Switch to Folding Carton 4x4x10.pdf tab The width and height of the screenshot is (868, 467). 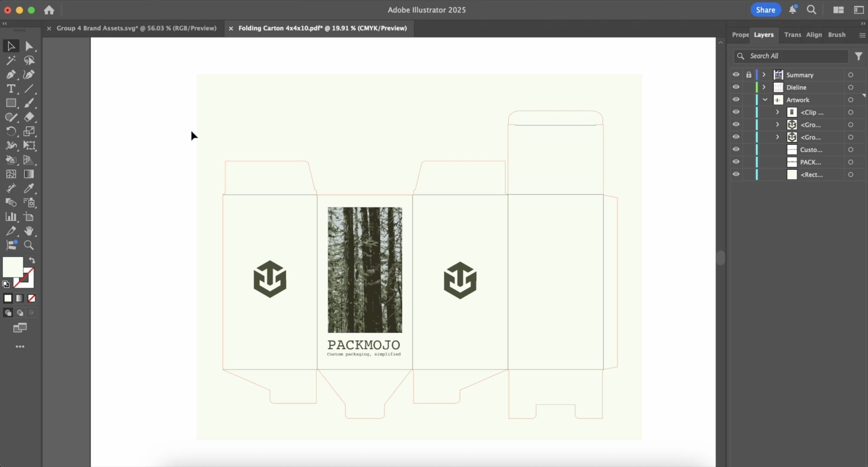pyautogui.click(x=322, y=28)
